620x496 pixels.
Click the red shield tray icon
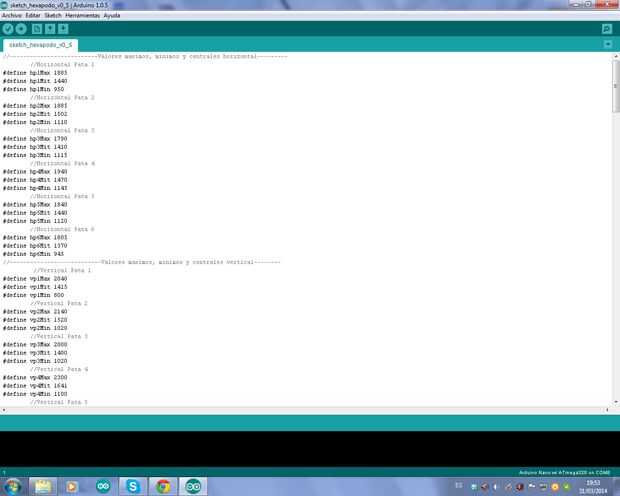[520, 487]
